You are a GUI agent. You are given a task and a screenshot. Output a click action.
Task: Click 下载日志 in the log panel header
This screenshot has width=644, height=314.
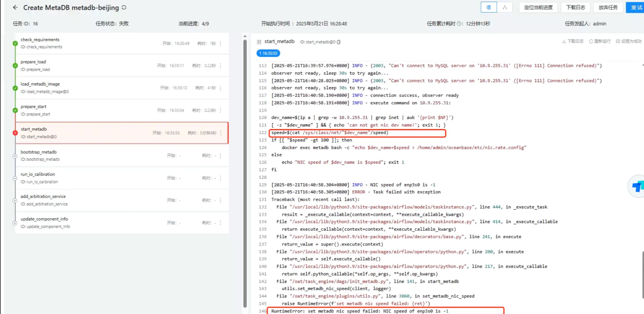pos(573,41)
